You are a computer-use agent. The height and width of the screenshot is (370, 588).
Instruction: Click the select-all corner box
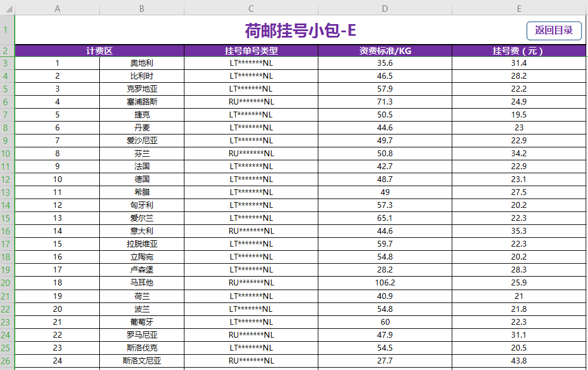click(7, 8)
